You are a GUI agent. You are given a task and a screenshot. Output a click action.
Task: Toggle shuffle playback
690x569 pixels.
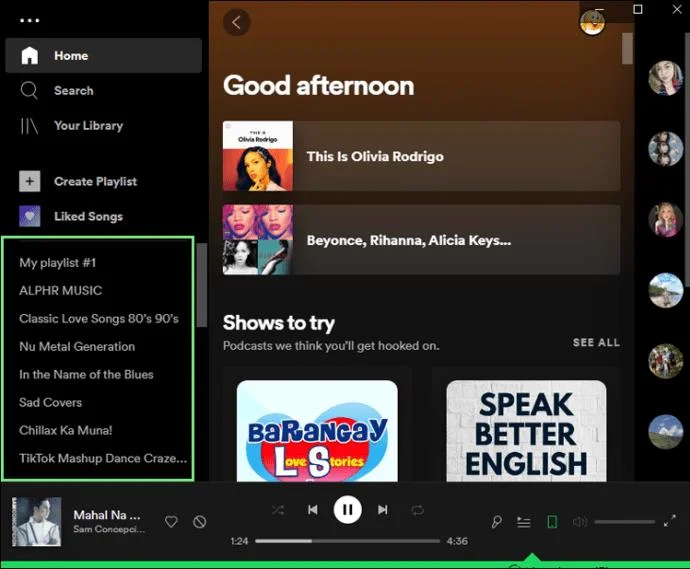click(278, 510)
